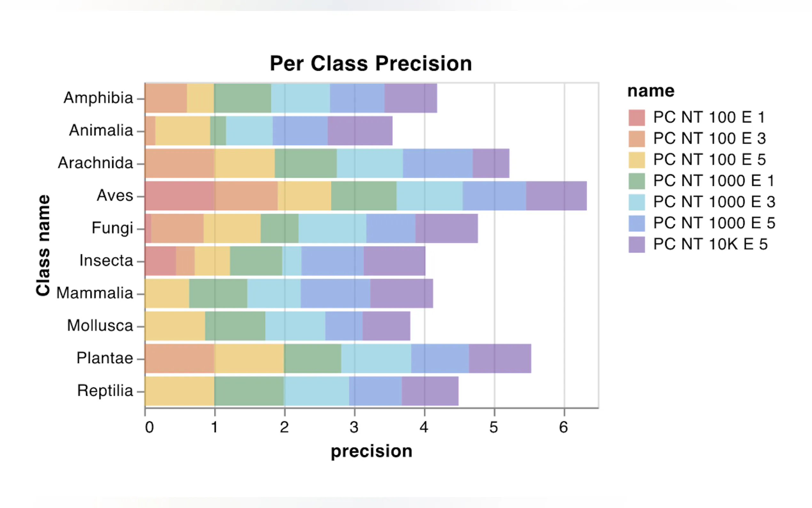The image size is (812, 508).
Task: Select the purple segment of the Arachnida bar
Action: point(491,163)
